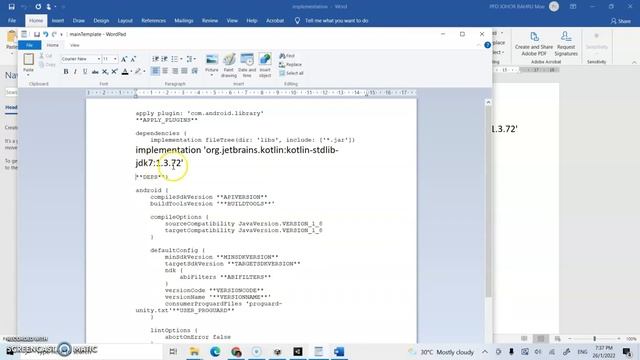Switch to WordPad's Home tab
The image size is (640, 360).
(x=53, y=45)
